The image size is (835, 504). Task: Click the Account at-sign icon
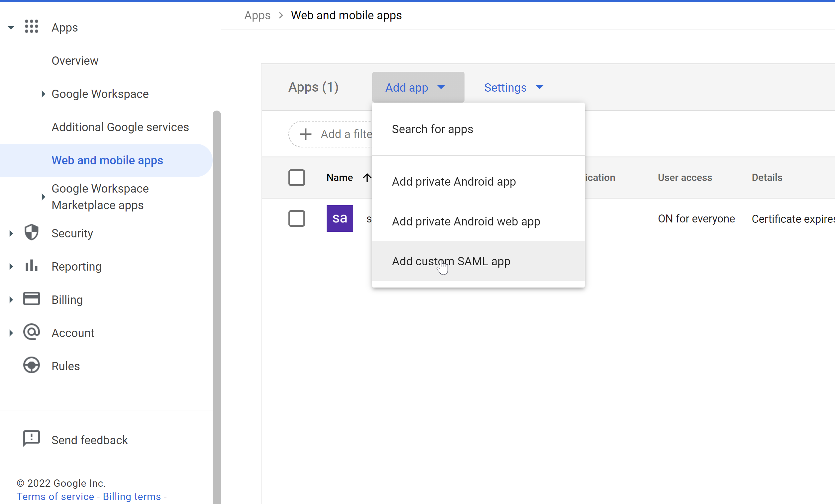[x=32, y=332]
